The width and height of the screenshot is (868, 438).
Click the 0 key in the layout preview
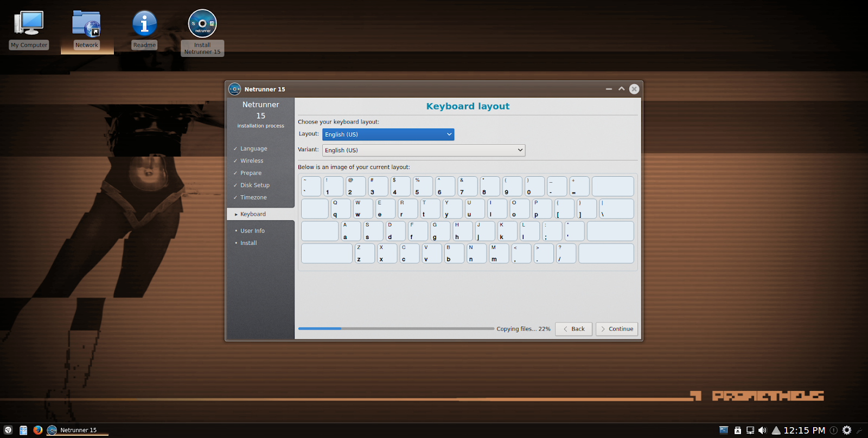(535, 186)
